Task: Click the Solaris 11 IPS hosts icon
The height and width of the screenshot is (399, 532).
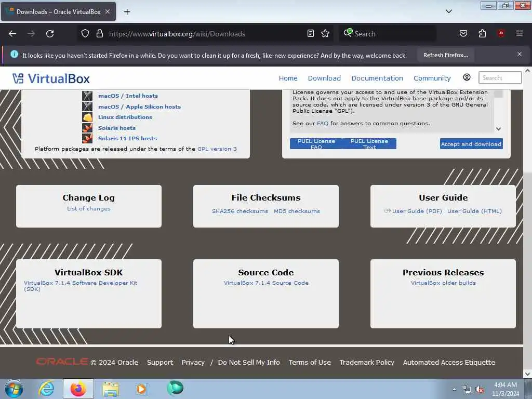Action: (87, 138)
